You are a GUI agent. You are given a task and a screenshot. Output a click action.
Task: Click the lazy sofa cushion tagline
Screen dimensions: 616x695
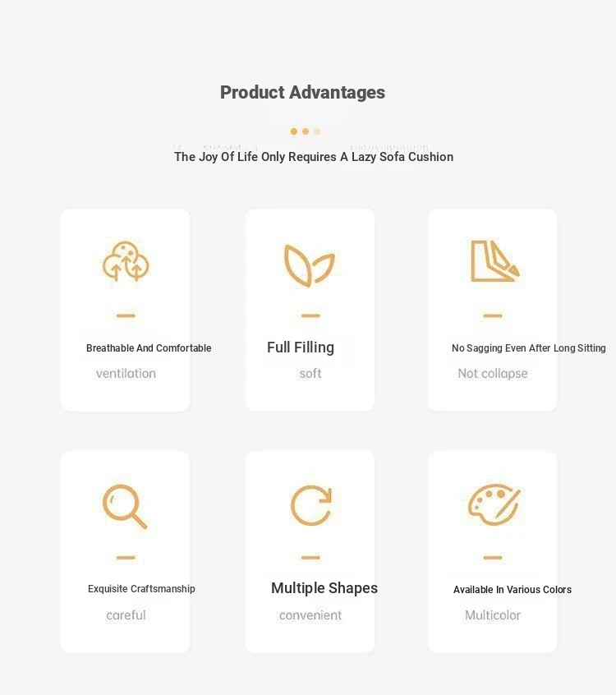pyautogui.click(x=313, y=157)
